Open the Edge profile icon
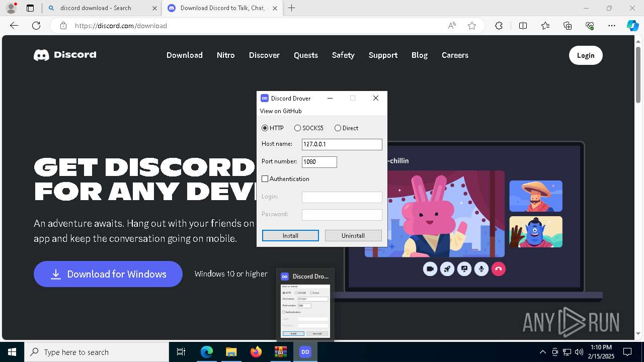 (x=11, y=8)
